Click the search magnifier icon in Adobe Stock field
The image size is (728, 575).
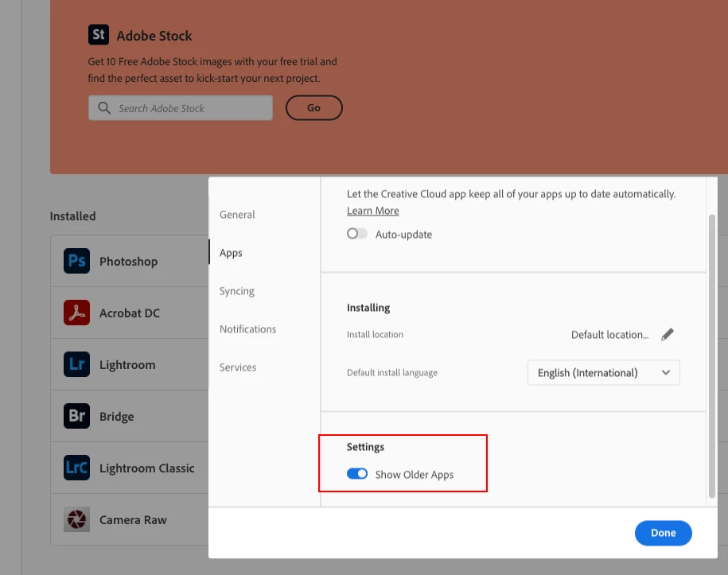[x=104, y=108]
